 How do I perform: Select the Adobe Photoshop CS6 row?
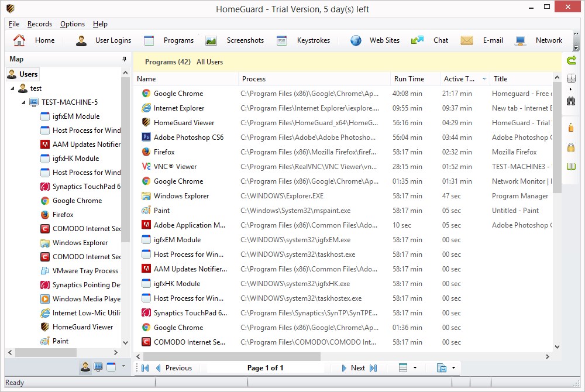(343, 137)
